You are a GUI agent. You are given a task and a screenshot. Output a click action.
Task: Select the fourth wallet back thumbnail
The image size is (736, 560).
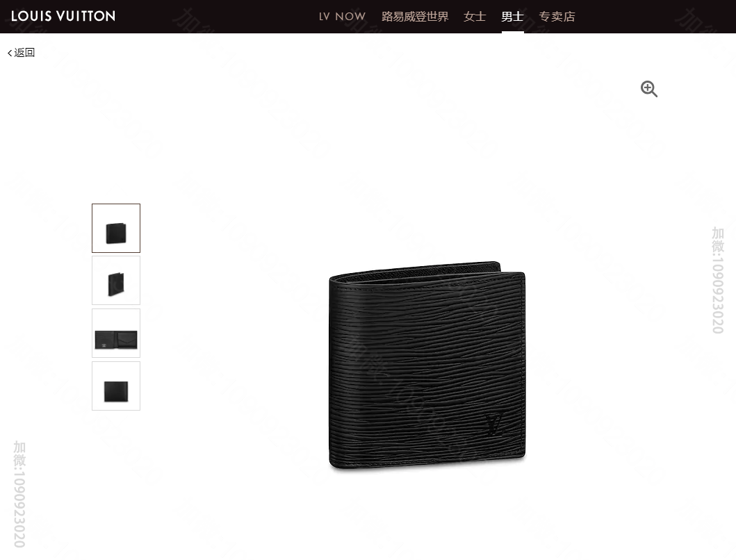116,386
